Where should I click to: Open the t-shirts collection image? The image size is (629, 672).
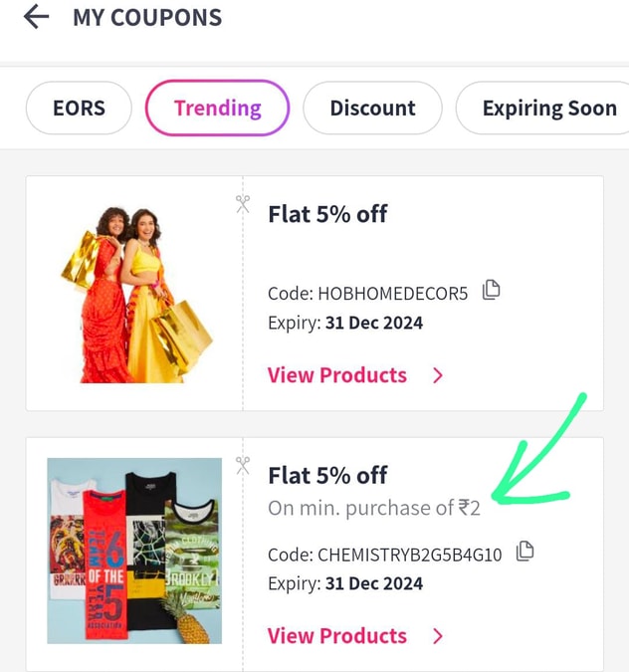pyautogui.click(x=134, y=551)
